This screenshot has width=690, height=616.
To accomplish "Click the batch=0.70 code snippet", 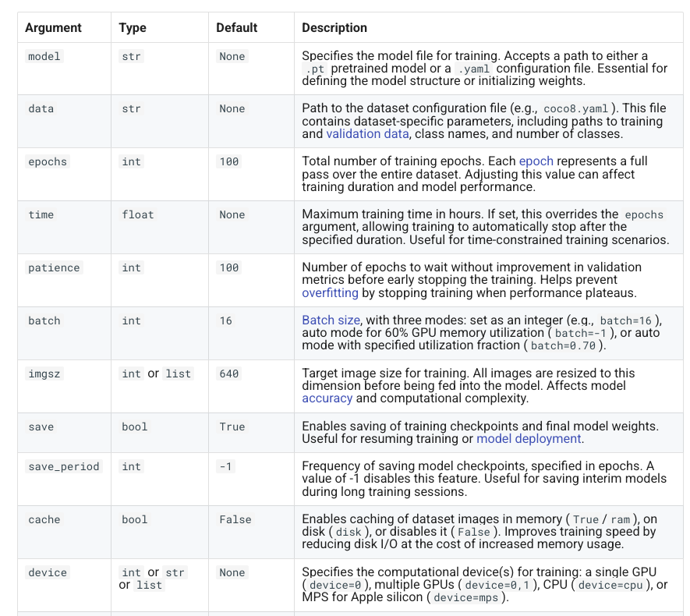I will click(563, 346).
